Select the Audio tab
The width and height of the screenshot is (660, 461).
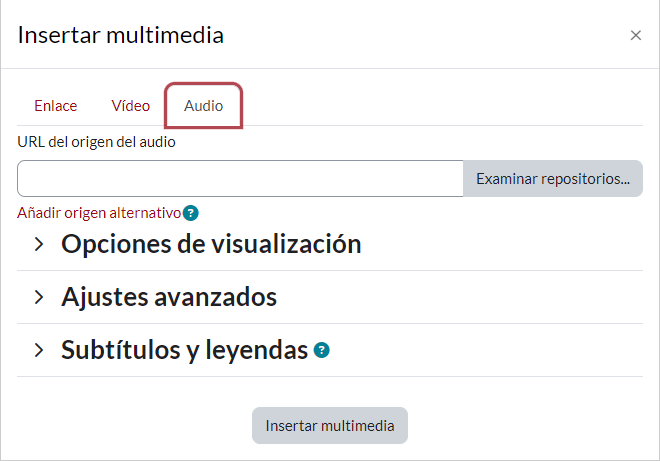(x=203, y=106)
